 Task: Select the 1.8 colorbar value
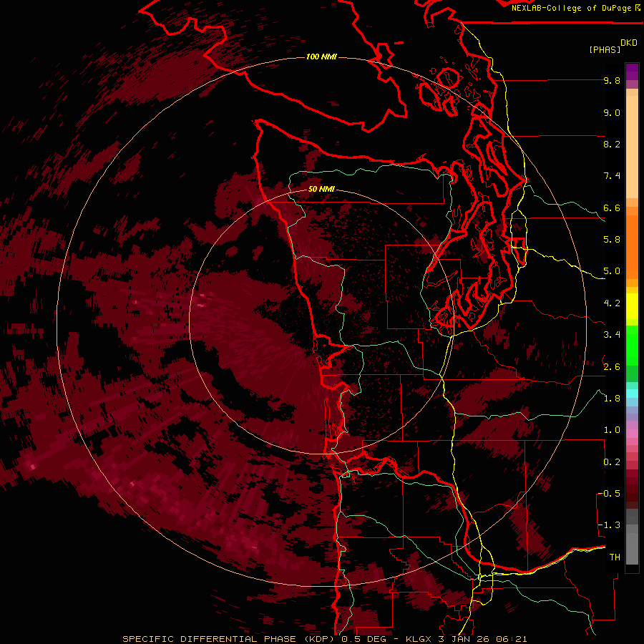tap(612, 399)
